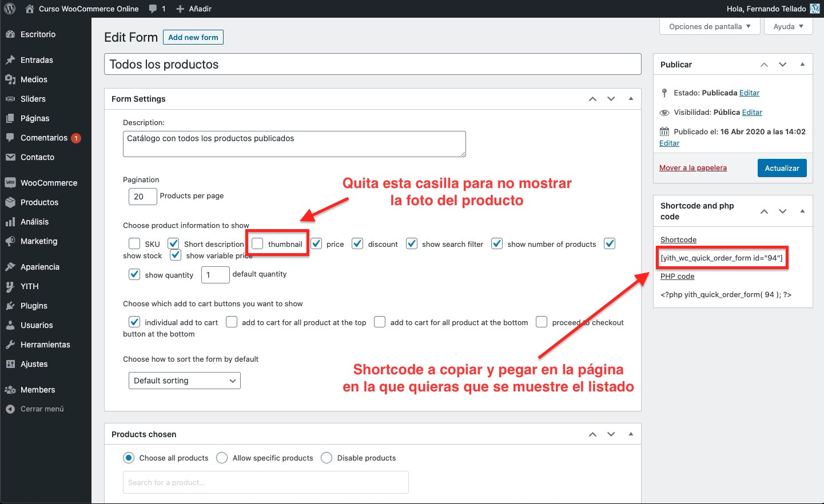Enable the thumbnail checkbox
Image resolution: width=824 pixels, height=504 pixels.
(258, 243)
